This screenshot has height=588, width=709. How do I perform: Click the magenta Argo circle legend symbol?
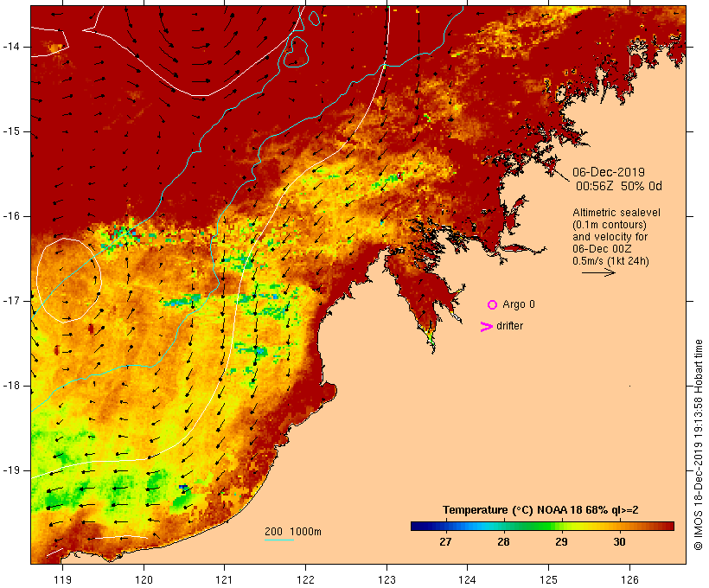click(x=493, y=305)
